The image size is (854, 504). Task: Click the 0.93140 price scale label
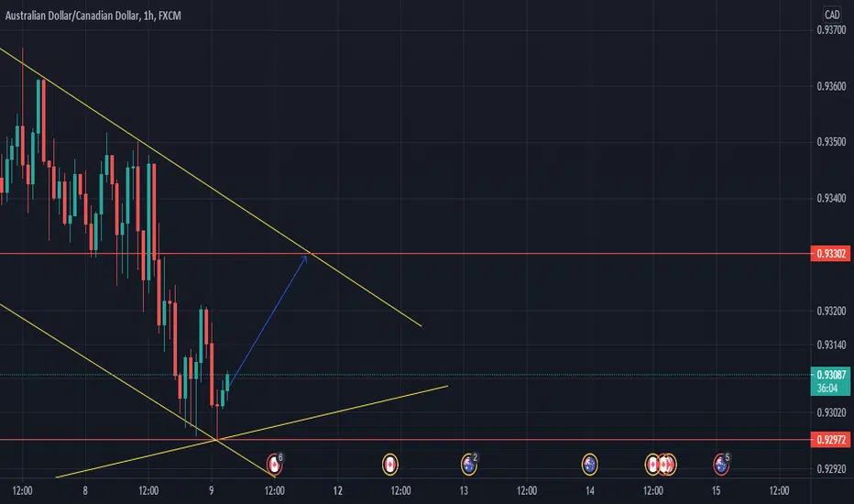(x=831, y=345)
